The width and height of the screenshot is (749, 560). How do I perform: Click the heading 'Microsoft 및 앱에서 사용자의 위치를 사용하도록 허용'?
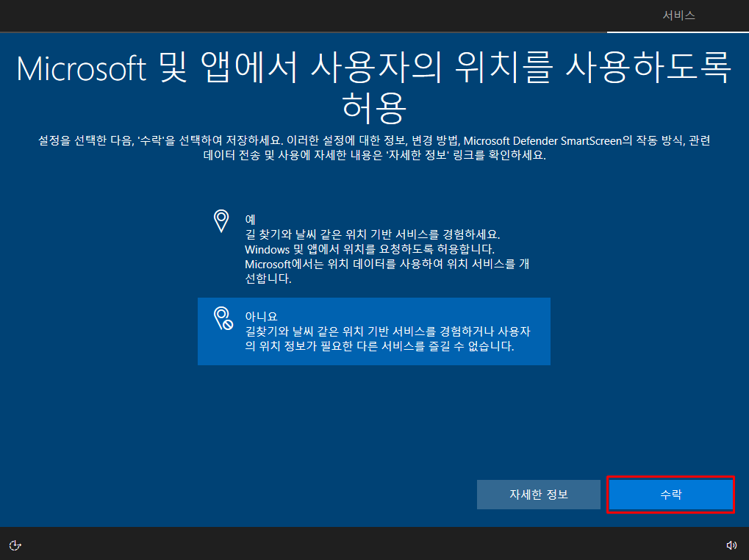point(374,87)
